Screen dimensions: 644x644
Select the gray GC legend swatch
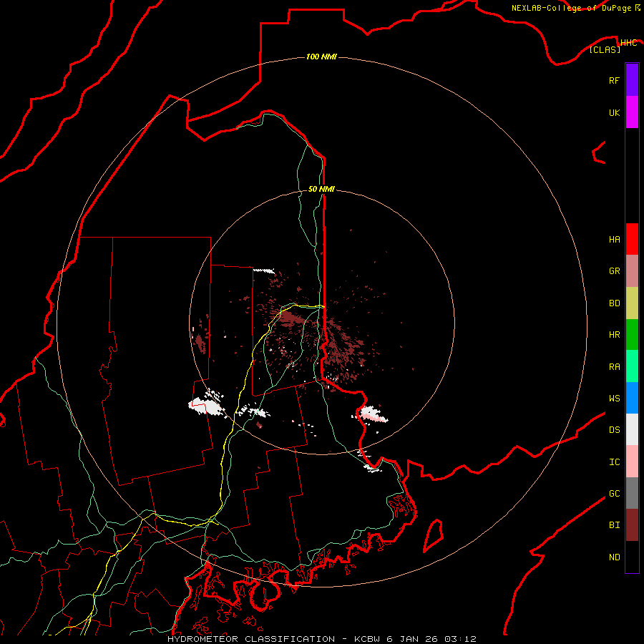(632, 493)
